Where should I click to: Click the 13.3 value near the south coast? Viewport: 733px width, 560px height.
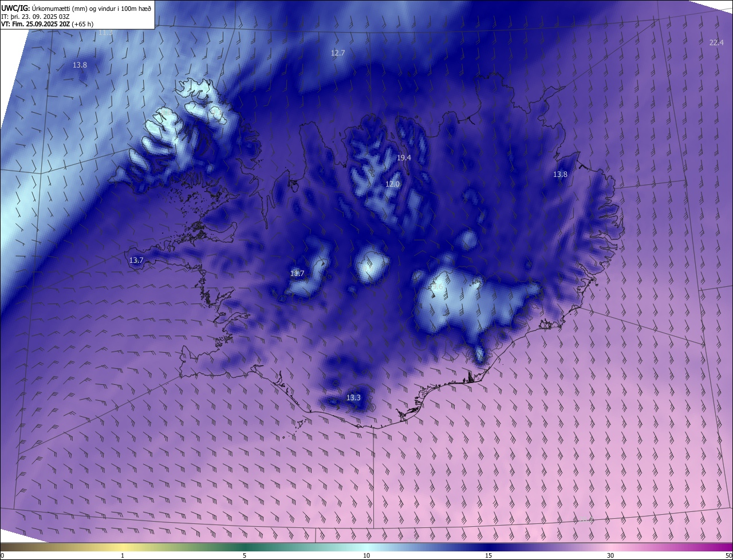pos(354,397)
